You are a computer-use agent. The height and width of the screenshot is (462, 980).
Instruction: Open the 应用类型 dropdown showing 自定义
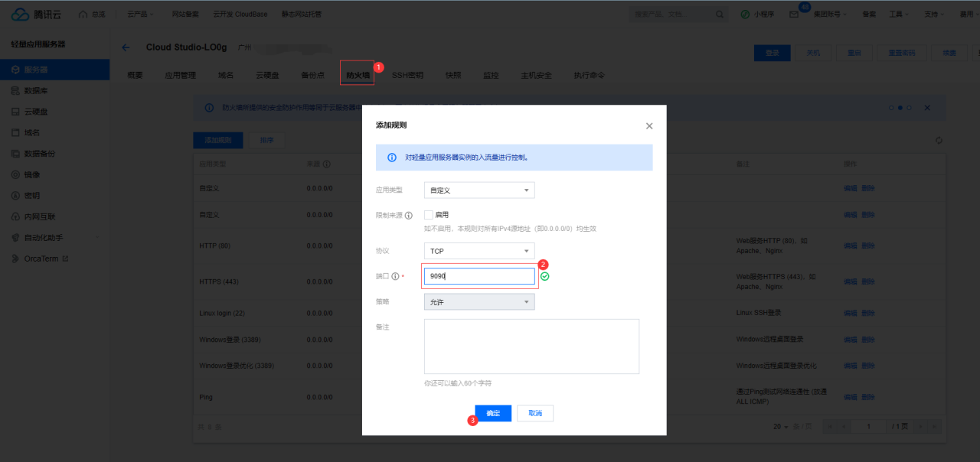479,190
